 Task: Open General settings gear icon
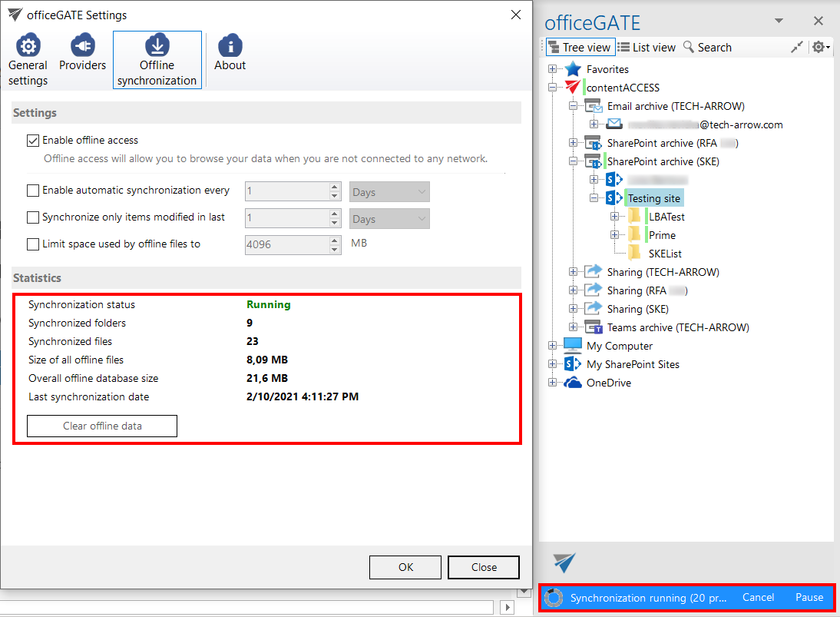coord(28,46)
